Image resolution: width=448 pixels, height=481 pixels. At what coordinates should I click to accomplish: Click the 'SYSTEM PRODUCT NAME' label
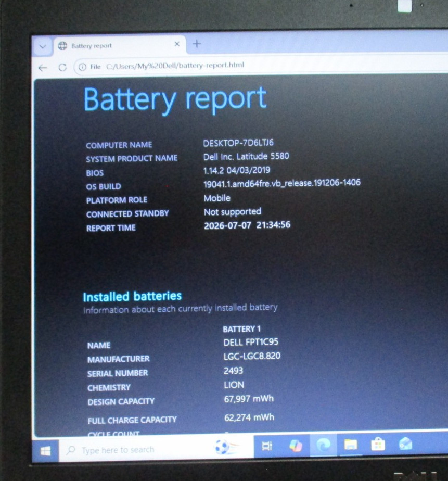pos(132,159)
